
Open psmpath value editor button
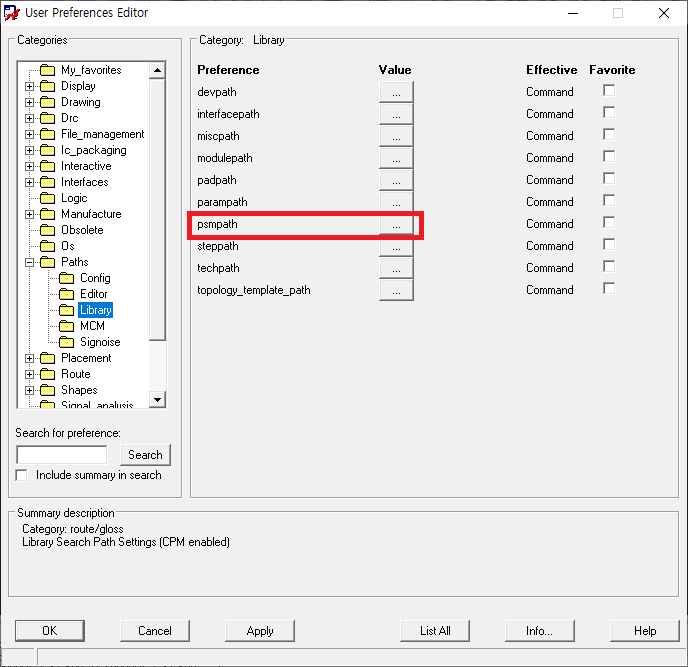pyautogui.click(x=396, y=225)
